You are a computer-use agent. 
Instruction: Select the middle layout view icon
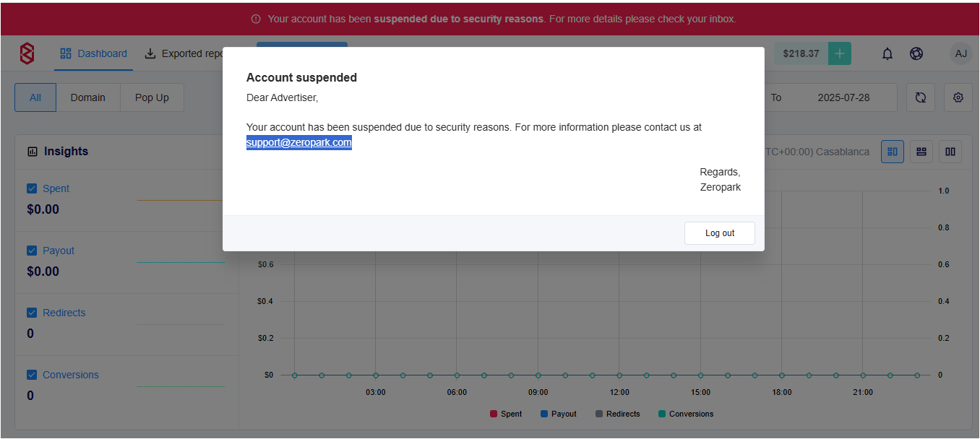[x=921, y=152]
